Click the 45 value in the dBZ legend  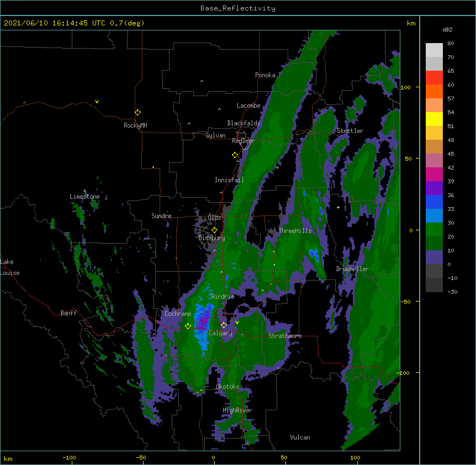[x=451, y=154]
